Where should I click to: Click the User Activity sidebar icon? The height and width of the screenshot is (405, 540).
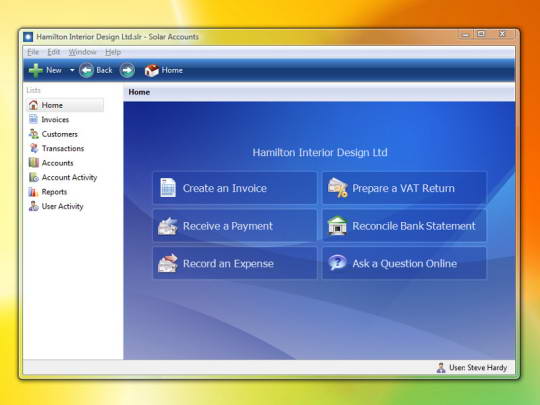[x=33, y=206]
